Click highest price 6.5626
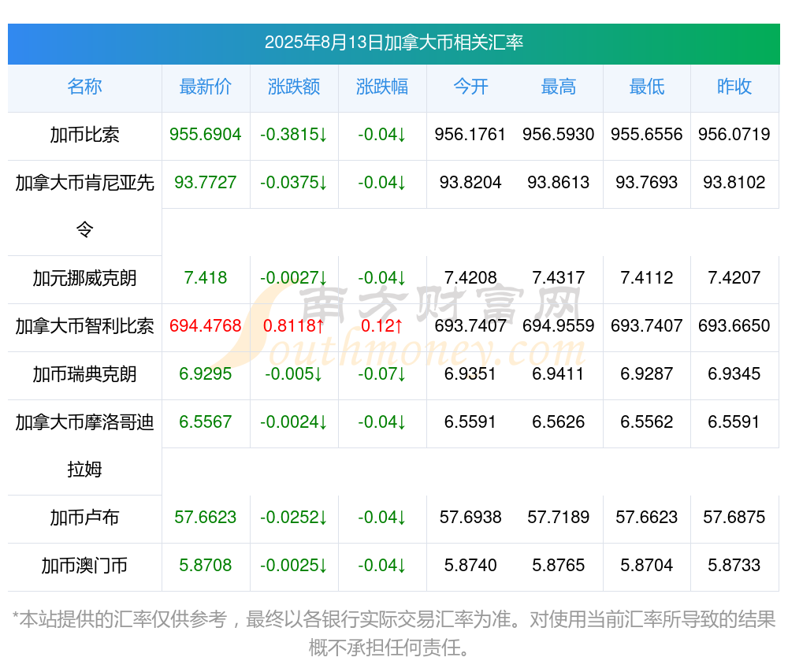This screenshot has width=788, height=672. [559, 422]
